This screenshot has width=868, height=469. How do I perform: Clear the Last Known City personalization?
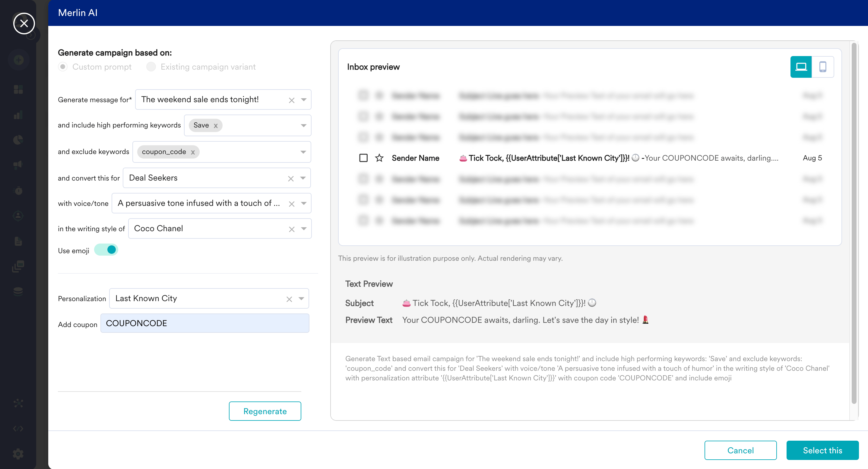coord(289,299)
